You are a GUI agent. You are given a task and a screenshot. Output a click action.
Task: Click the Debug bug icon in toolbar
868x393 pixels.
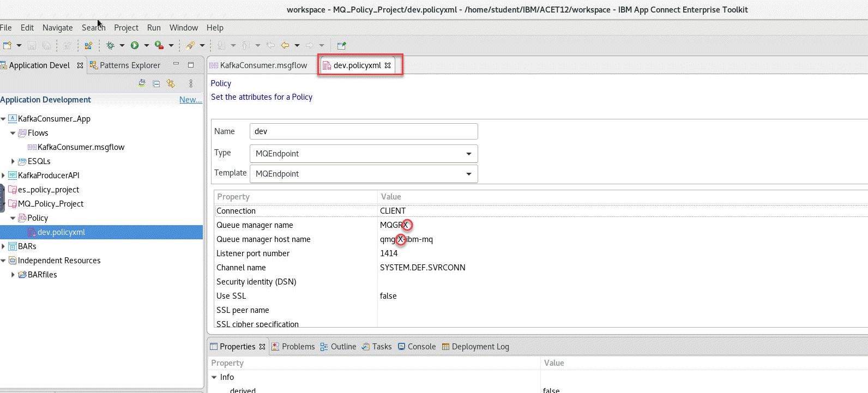(110, 45)
